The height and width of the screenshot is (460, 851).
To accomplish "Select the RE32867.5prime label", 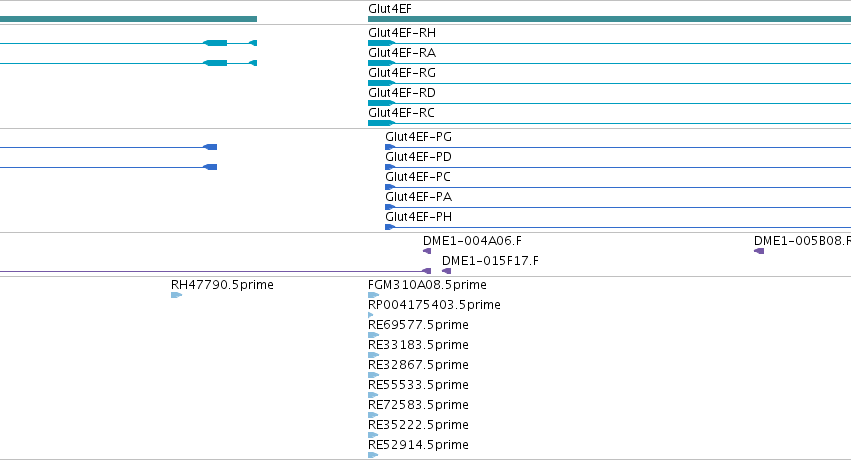I will pyautogui.click(x=418, y=366).
